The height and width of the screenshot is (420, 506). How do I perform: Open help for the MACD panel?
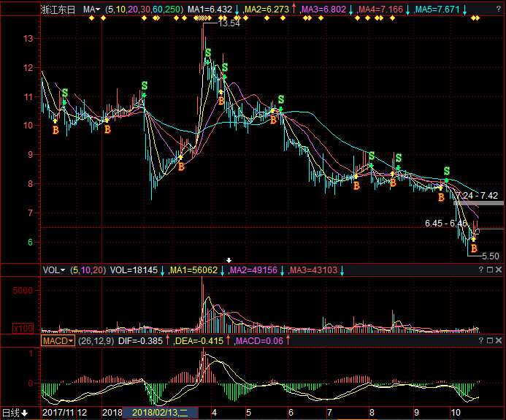pyautogui.click(x=481, y=340)
